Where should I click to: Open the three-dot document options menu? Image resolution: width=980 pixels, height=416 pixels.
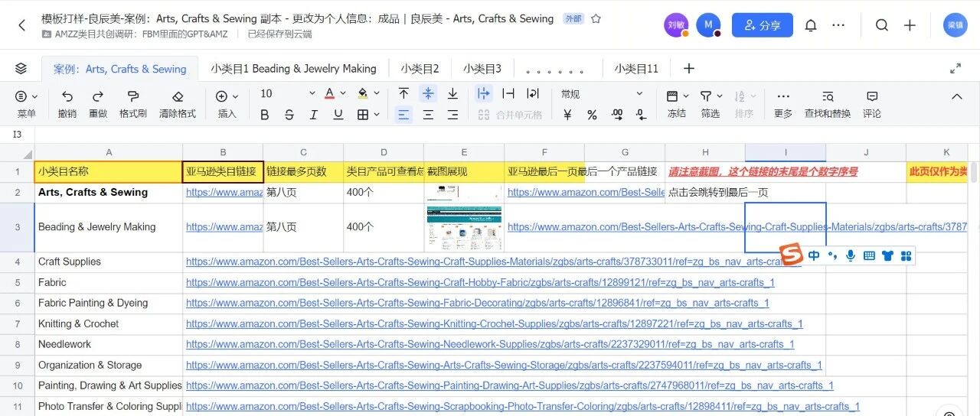[x=838, y=25]
